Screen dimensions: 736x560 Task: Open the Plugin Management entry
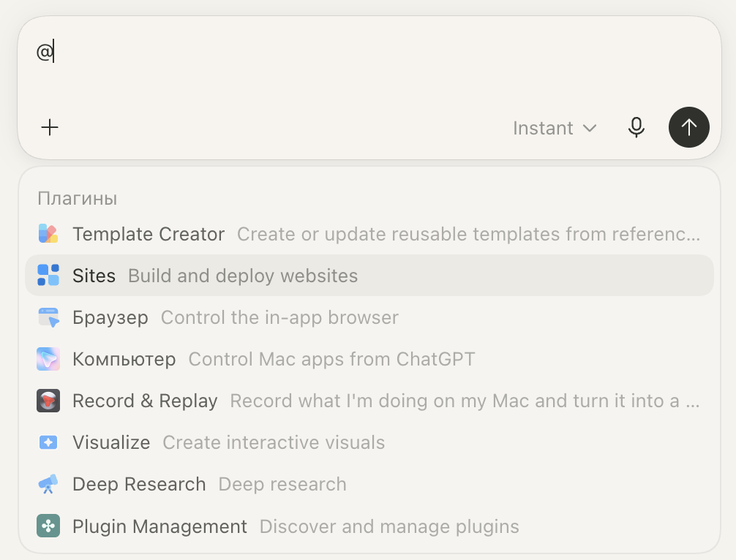pyautogui.click(x=369, y=526)
